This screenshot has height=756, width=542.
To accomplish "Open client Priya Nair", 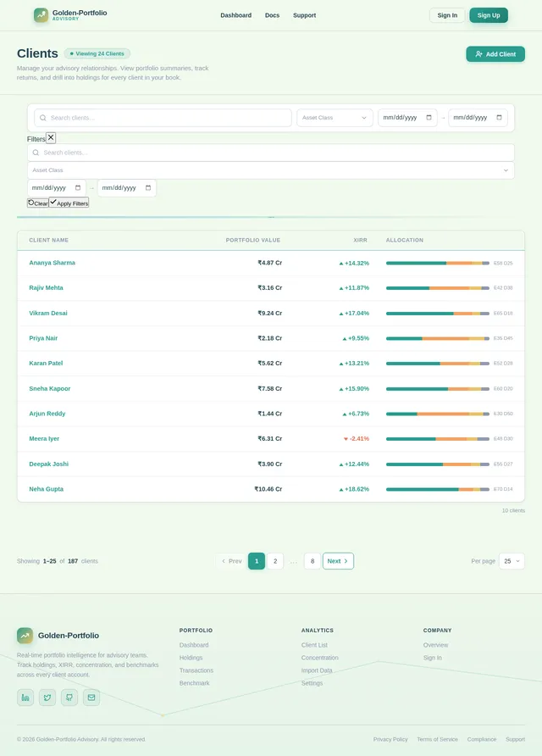I will (x=43, y=338).
